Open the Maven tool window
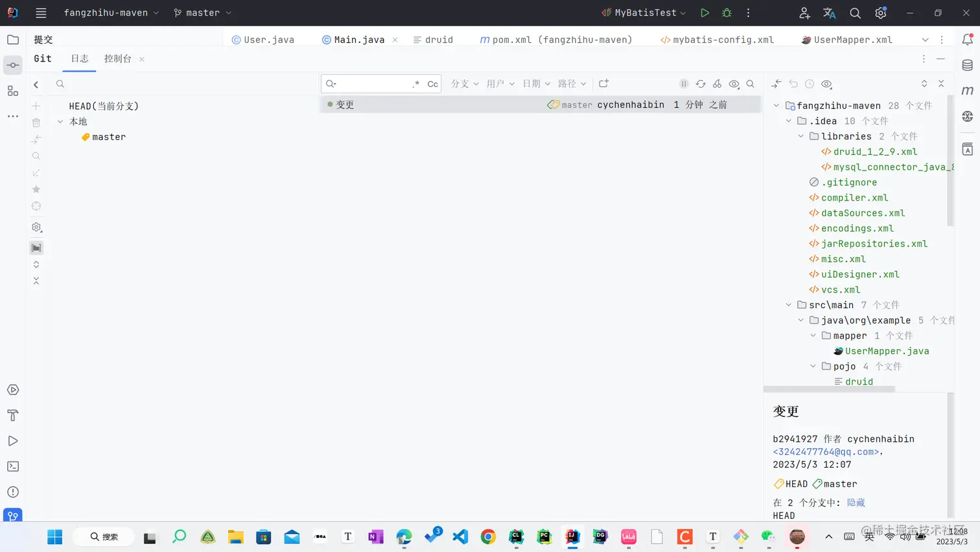The height and width of the screenshot is (552, 980). coord(968,91)
